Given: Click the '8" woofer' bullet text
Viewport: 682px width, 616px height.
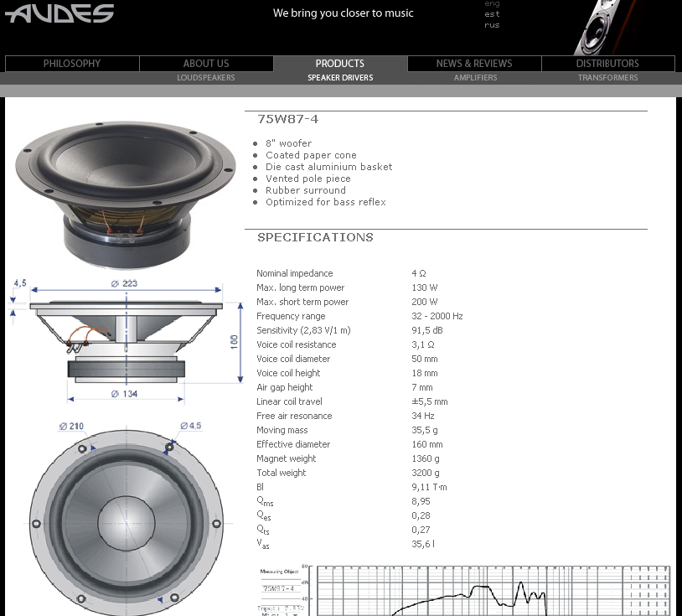Looking at the screenshot, I should pyautogui.click(x=289, y=143).
